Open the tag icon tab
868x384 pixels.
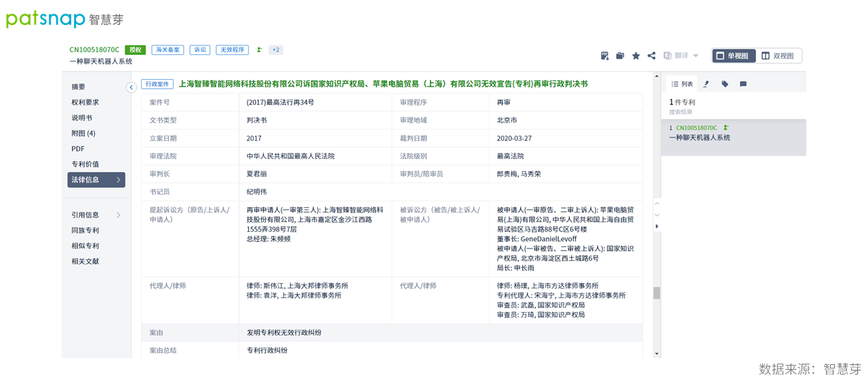(x=725, y=84)
